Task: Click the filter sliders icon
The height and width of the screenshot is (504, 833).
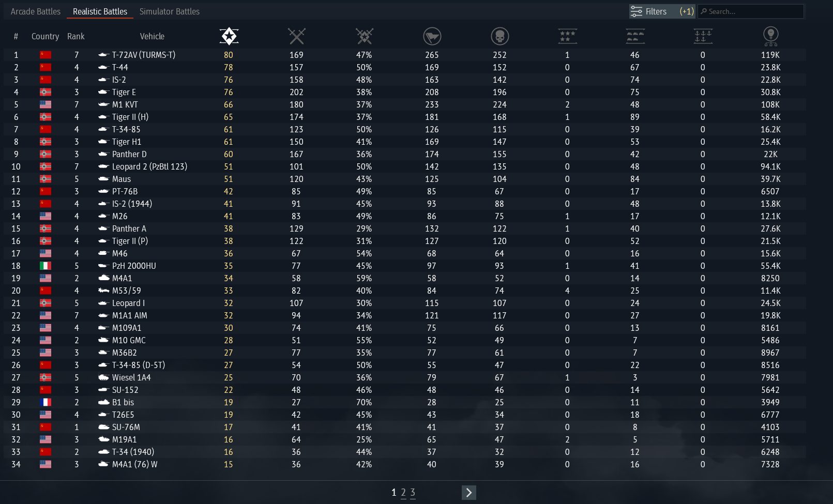Action: (x=637, y=11)
